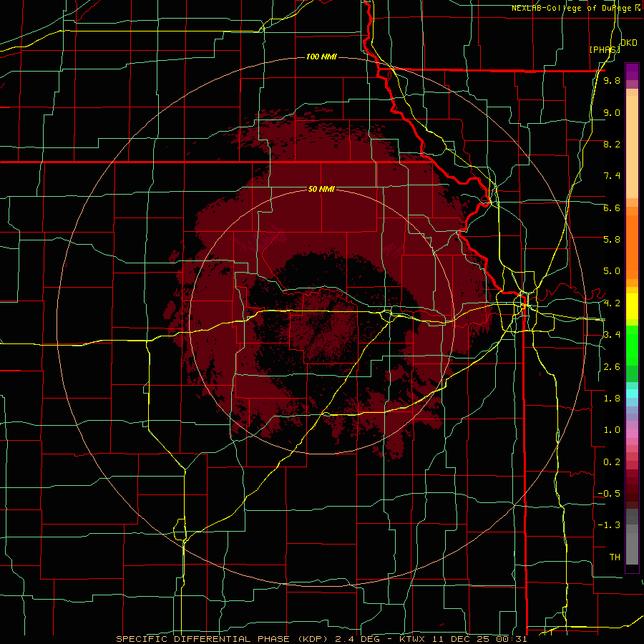
Task: Click the 8.2 value on the scale
Action: coord(612,144)
